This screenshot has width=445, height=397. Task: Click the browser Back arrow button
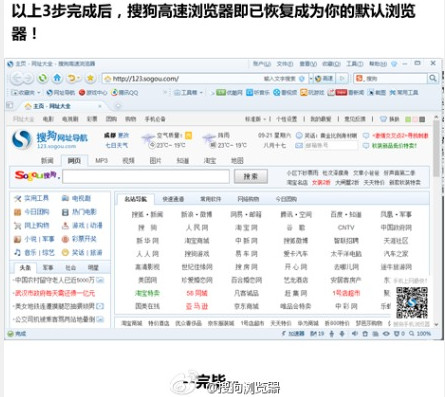(x=17, y=79)
